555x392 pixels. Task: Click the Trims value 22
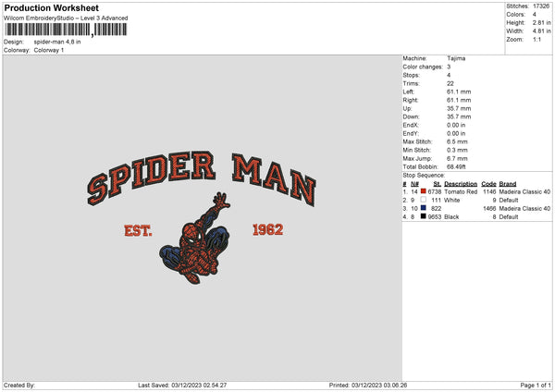450,83
